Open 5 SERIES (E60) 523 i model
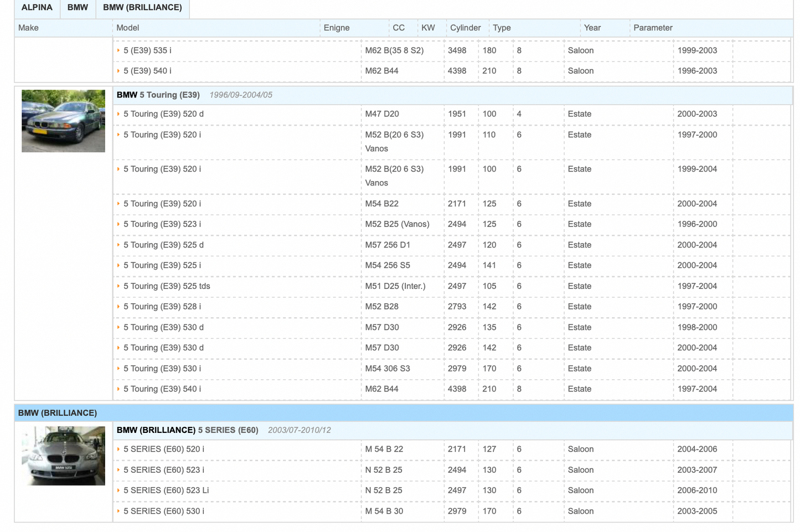This screenshot has width=800, height=532. point(164,470)
